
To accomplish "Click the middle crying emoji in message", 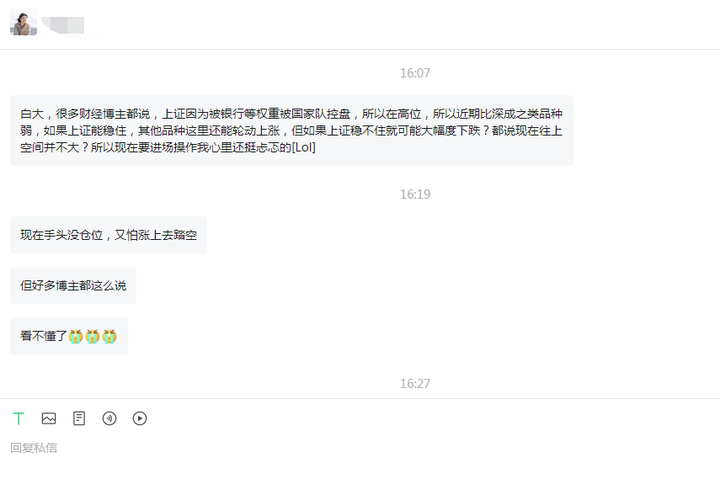I will coord(92,337).
